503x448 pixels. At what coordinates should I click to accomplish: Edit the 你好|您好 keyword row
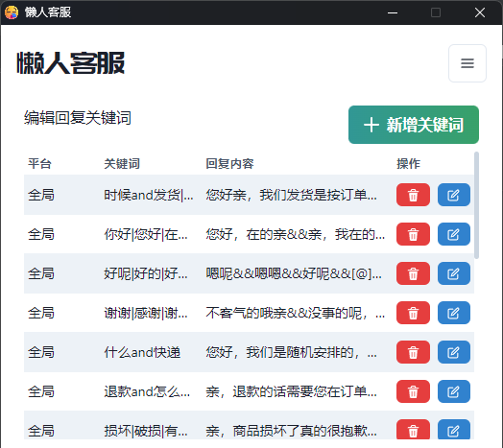[454, 234]
